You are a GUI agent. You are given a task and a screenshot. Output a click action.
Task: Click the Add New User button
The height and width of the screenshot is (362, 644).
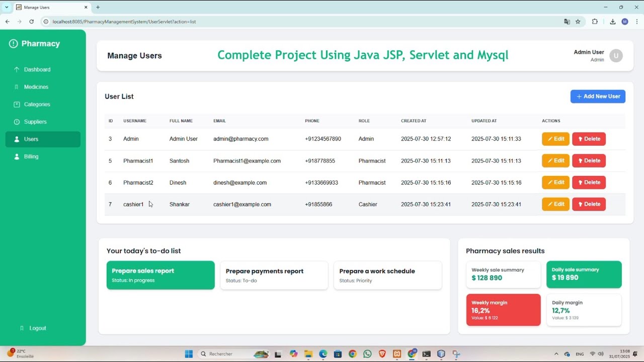598,97
